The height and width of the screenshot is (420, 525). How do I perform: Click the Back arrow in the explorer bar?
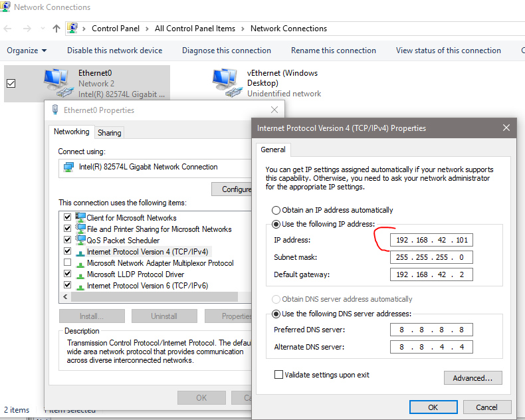(8, 29)
